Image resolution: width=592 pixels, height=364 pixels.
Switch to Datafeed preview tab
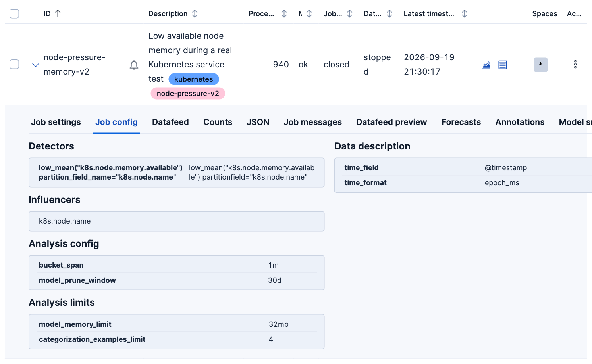coord(391,122)
